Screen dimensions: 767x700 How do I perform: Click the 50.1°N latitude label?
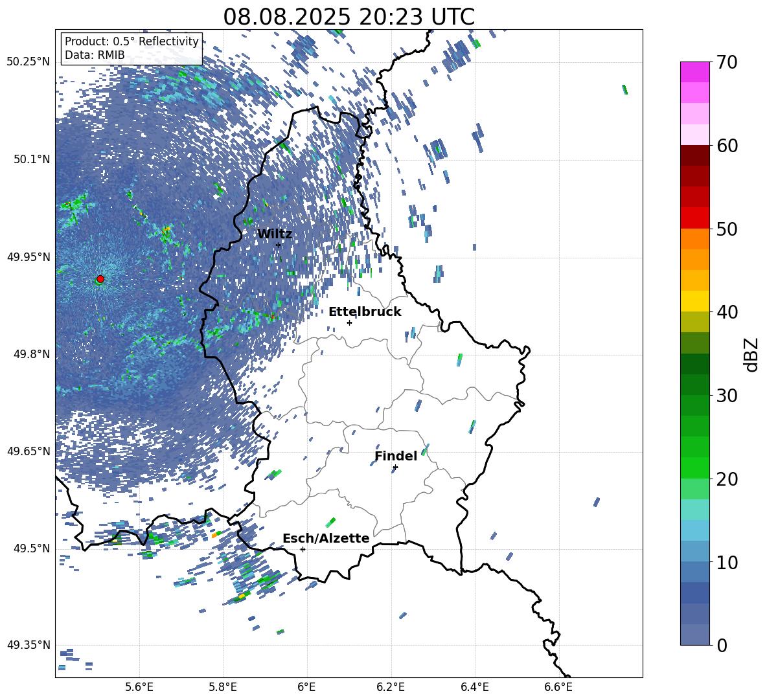point(32,159)
